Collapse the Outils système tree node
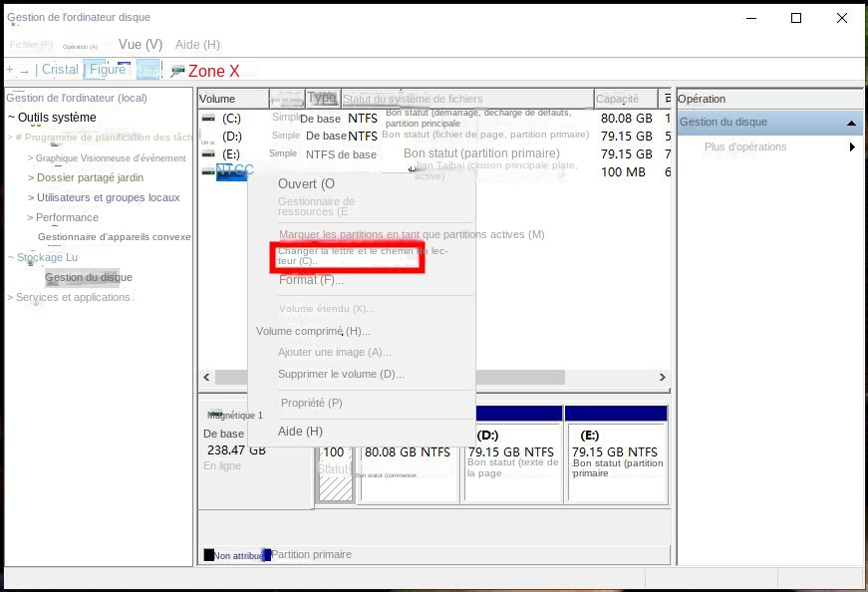Screen dimensions: 868x592 (12, 118)
